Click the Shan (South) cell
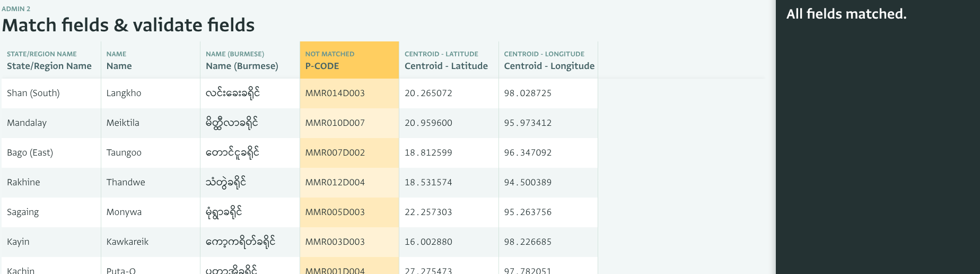This screenshot has height=274, width=980. [33, 93]
